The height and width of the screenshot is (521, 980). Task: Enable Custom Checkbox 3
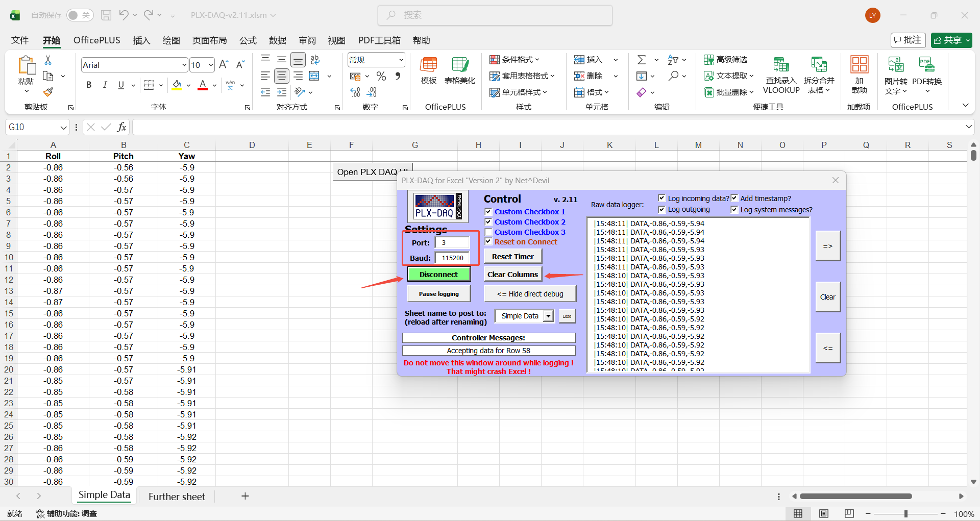488,232
